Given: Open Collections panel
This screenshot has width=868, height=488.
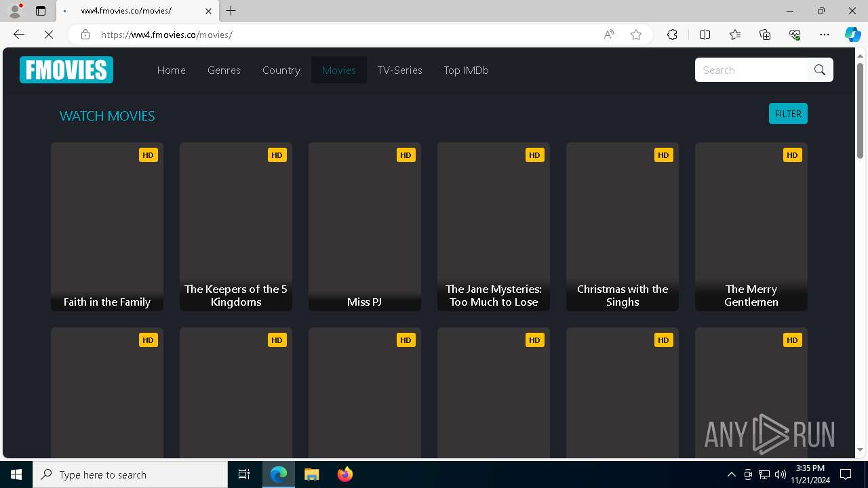Looking at the screenshot, I should (x=765, y=35).
